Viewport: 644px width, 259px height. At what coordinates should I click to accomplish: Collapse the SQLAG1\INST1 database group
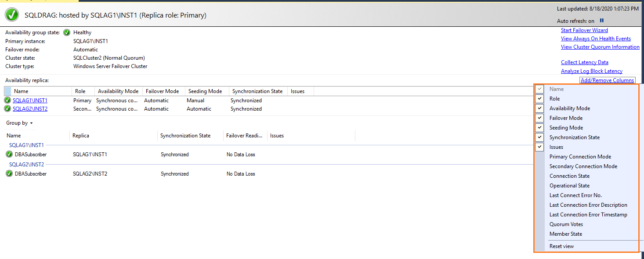tap(26, 145)
